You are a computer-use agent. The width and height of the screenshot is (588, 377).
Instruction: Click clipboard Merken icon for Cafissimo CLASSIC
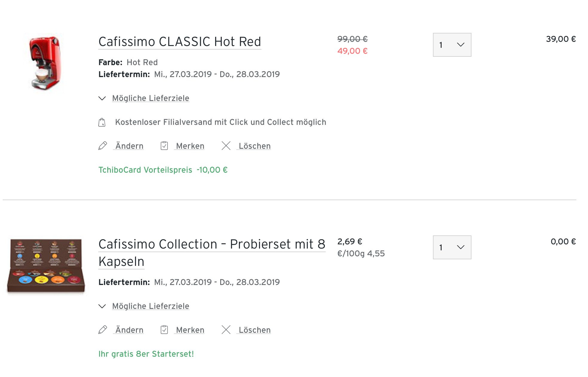pos(164,146)
